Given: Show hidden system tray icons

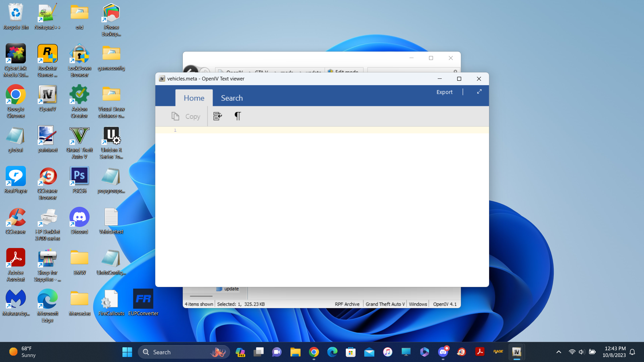Looking at the screenshot, I should click(x=558, y=352).
